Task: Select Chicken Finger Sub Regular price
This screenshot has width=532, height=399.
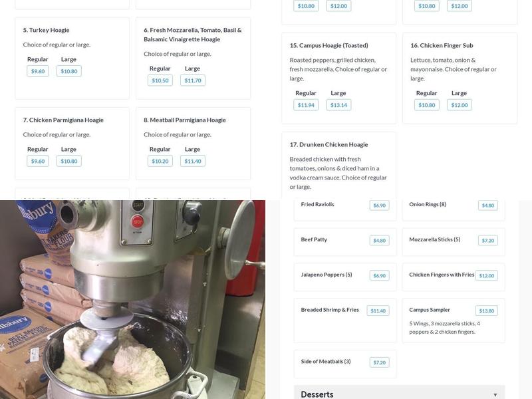Action: (x=427, y=105)
